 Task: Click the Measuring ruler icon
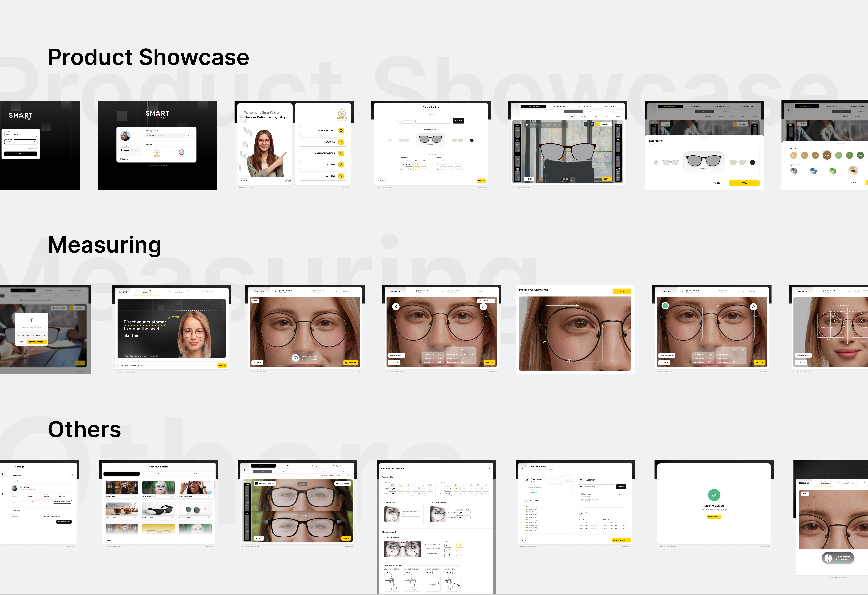tap(341, 142)
